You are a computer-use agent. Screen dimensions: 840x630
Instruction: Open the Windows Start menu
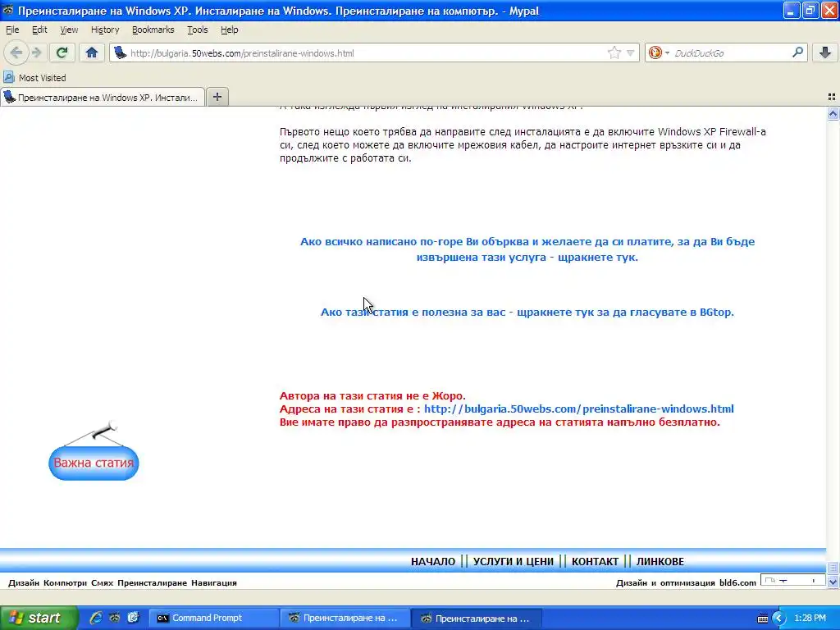pyautogui.click(x=39, y=618)
